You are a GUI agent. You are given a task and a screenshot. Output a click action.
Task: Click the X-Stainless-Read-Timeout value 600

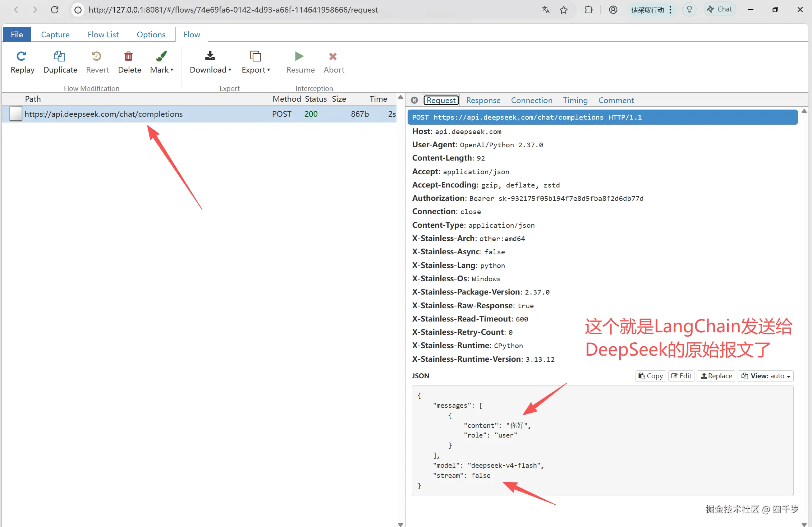(522, 319)
